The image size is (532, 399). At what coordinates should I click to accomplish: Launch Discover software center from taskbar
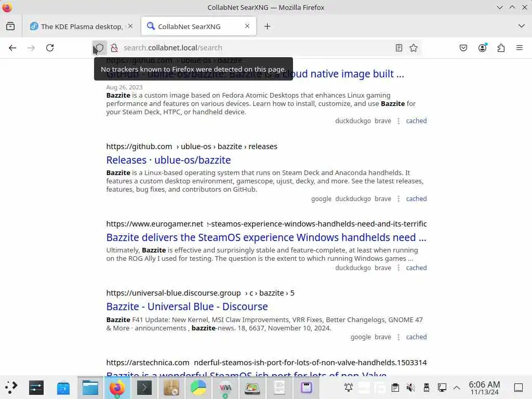63,388
